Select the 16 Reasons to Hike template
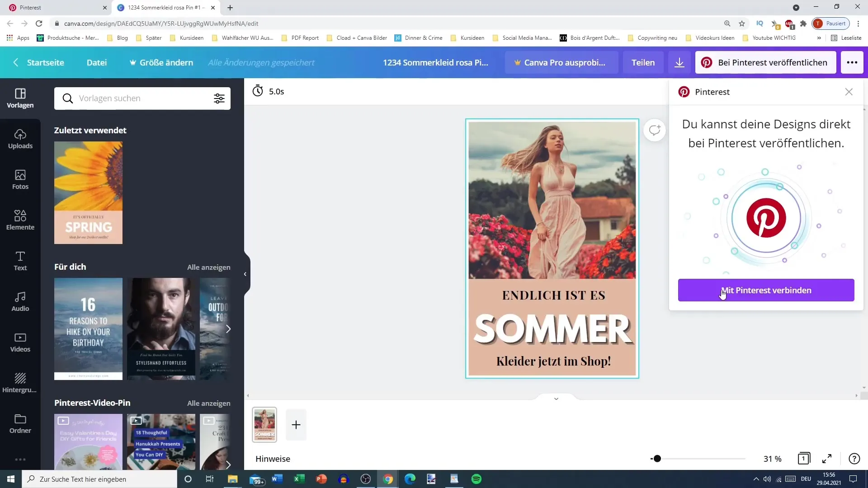Screen dimensions: 868x488 tap(88, 329)
